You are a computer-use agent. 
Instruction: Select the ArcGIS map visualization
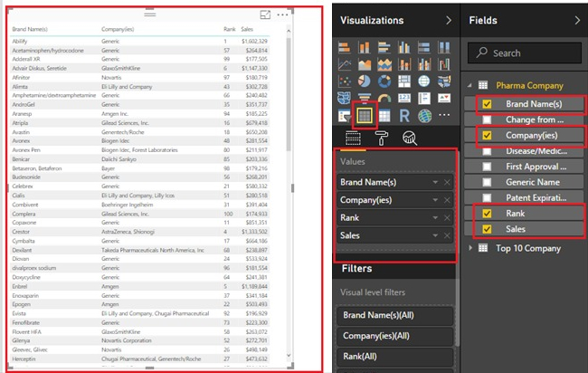click(x=424, y=116)
